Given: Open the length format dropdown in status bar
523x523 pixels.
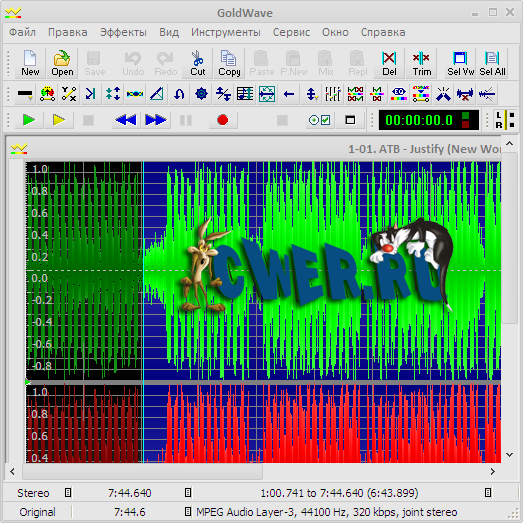Looking at the screenshot, I should (x=188, y=493).
